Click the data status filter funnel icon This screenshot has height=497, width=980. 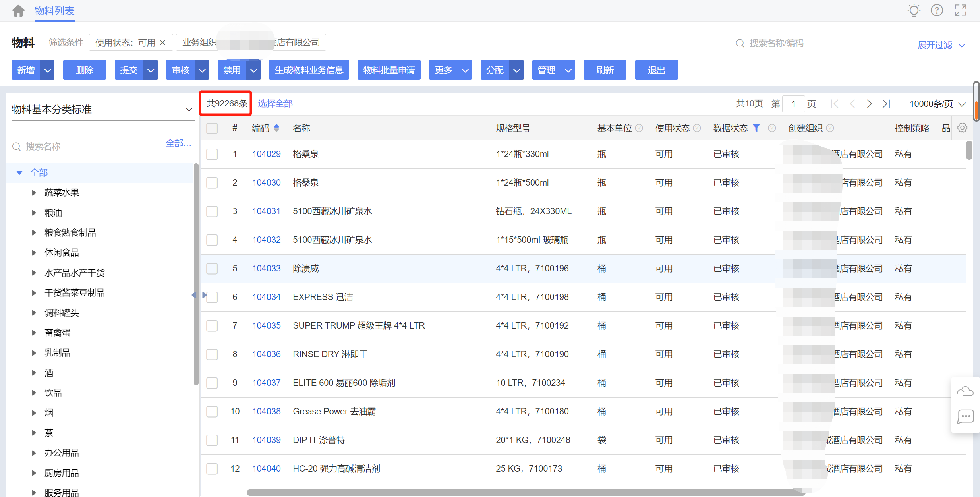click(x=756, y=128)
